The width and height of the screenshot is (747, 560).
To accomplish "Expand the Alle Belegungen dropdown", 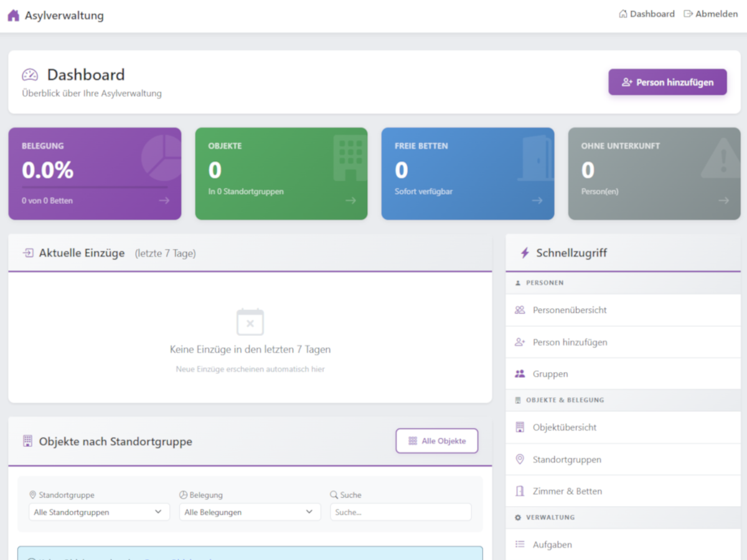I will click(250, 512).
